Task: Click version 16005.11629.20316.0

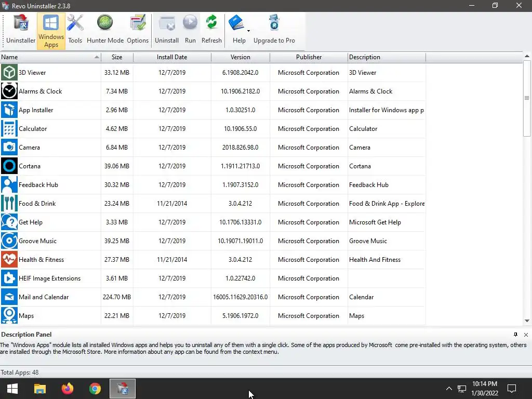Action: coord(240,297)
